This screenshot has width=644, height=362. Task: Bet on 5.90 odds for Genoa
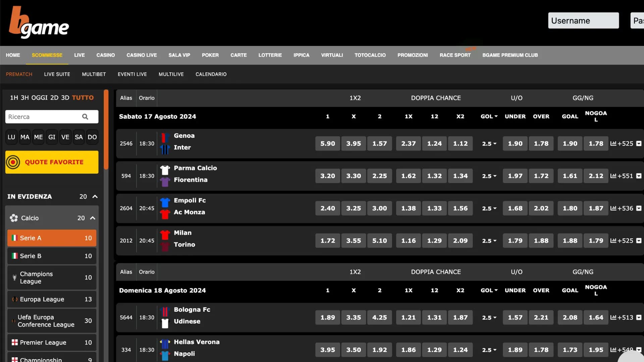pos(327,143)
